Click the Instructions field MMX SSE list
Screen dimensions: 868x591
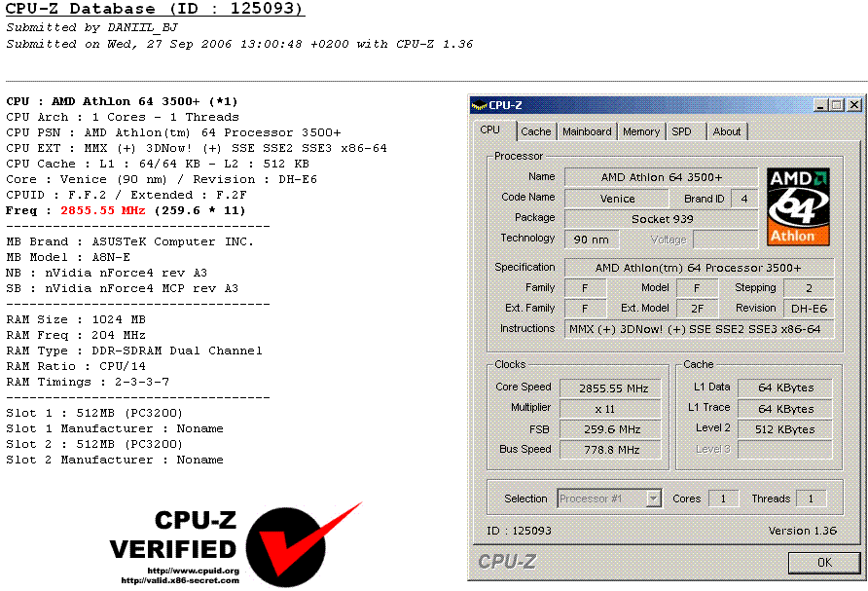click(699, 329)
